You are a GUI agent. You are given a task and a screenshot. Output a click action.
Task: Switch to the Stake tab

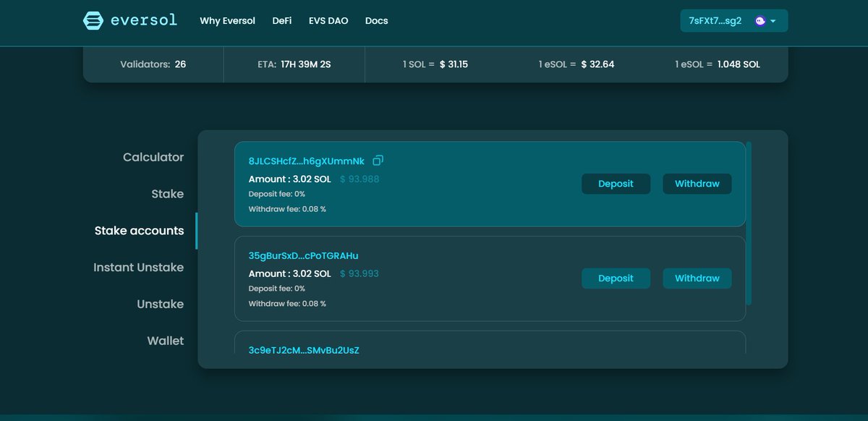pos(168,194)
